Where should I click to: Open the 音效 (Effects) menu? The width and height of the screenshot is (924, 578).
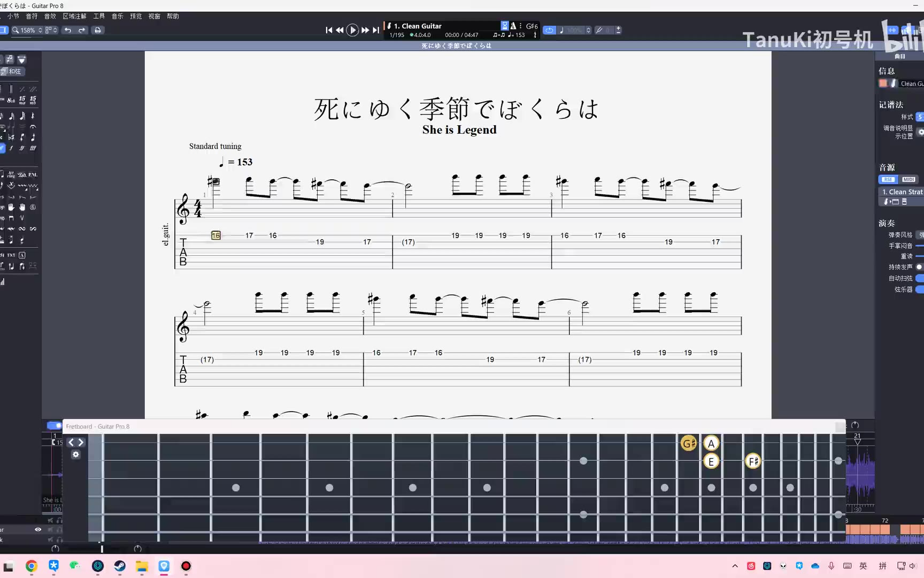(x=50, y=16)
